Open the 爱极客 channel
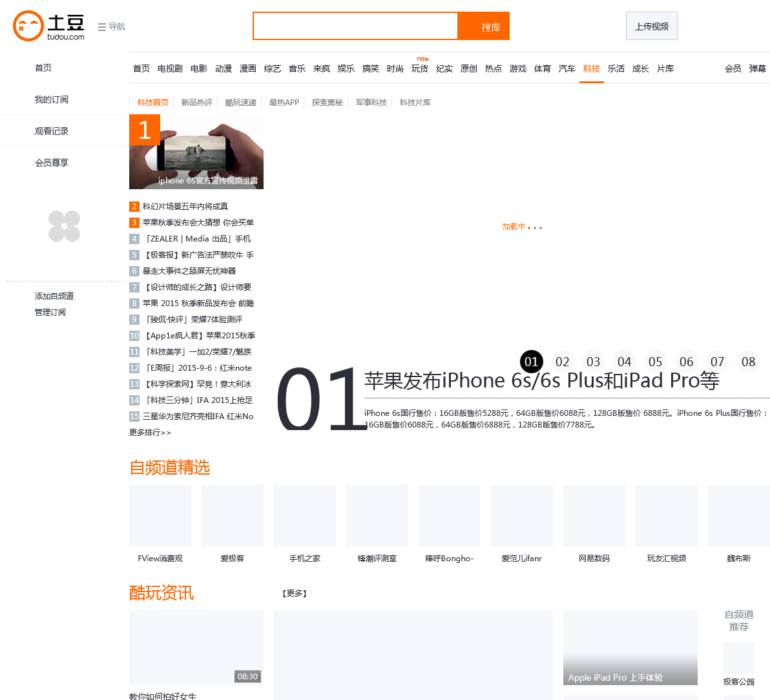This screenshot has width=770, height=700. pyautogui.click(x=233, y=516)
